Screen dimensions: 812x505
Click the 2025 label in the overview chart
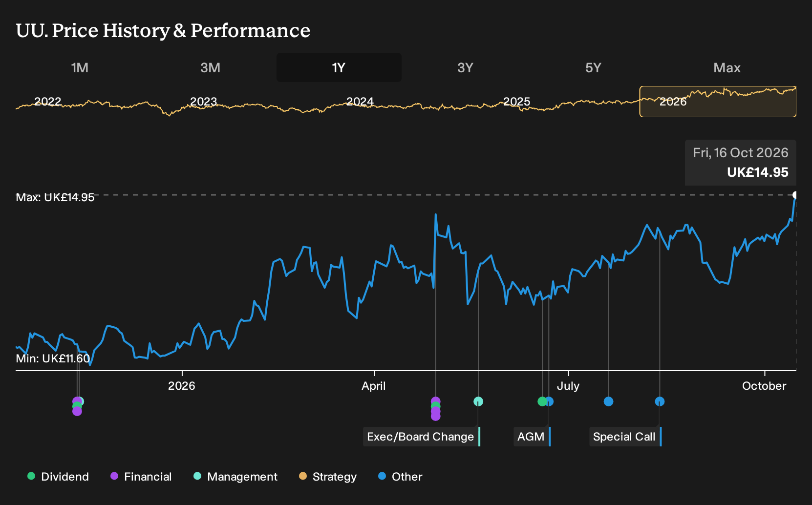[x=516, y=102]
